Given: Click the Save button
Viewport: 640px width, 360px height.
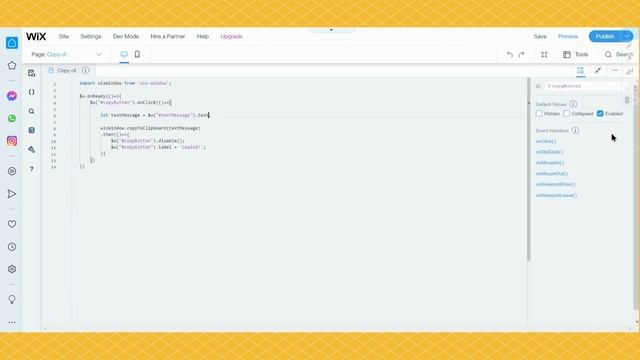Looking at the screenshot, I should (x=540, y=36).
